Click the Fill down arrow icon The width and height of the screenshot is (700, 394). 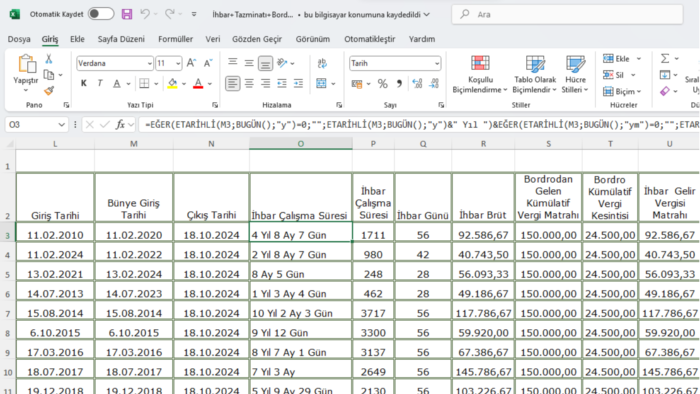(665, 75)
